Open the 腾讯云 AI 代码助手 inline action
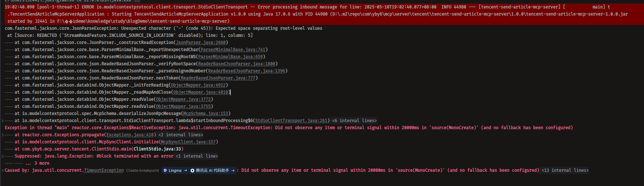Screen dimensions: 644x186 (x=212, y=170)
